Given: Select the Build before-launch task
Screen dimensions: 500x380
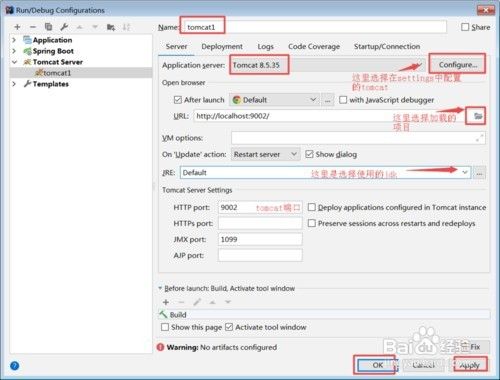Looking at the screenshot, I should (324, 314).
